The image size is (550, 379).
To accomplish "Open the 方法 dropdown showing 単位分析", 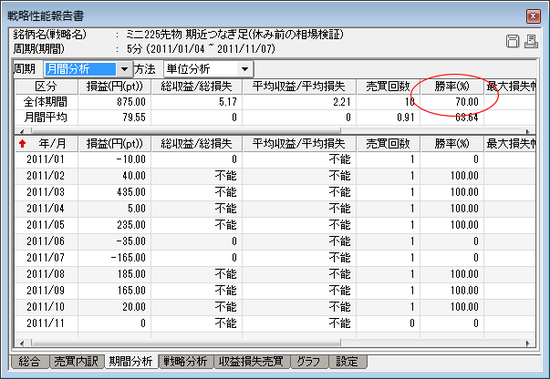I will 245,69.
